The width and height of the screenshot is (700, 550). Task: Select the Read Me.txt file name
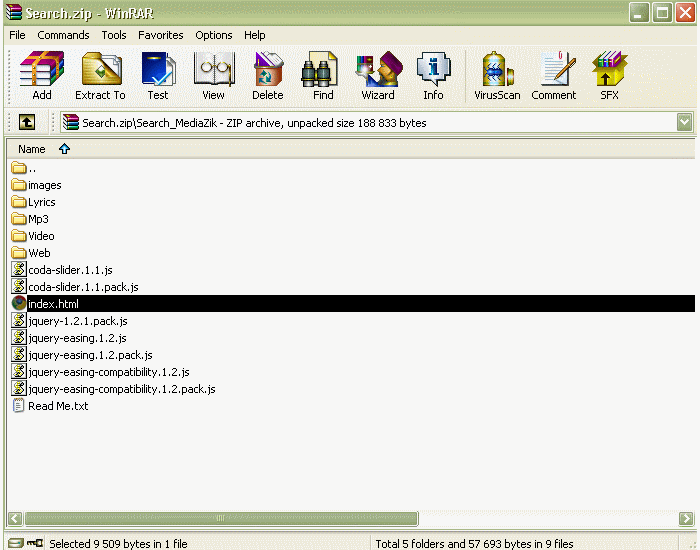pyautogui.click(x=58, y=406)
